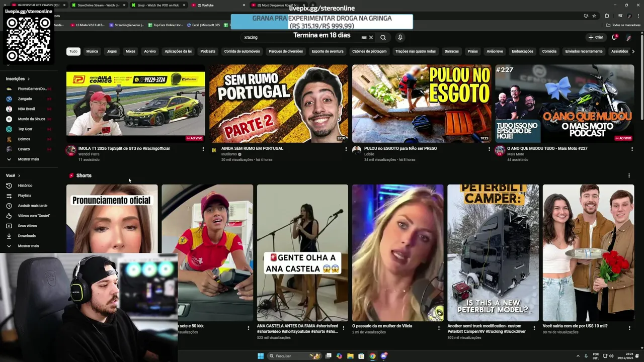The height and width of the screenshot is (362, 644).
Task: Play SEM RUMO PORTUGAL video thumbnail
Action: [x=279, y=104]
